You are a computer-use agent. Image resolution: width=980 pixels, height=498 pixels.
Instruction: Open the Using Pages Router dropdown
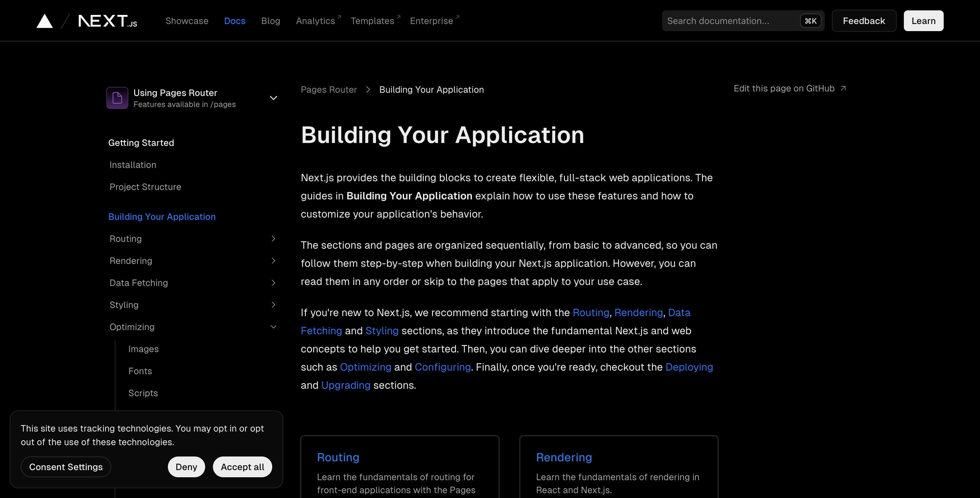[x=273, y=98]
